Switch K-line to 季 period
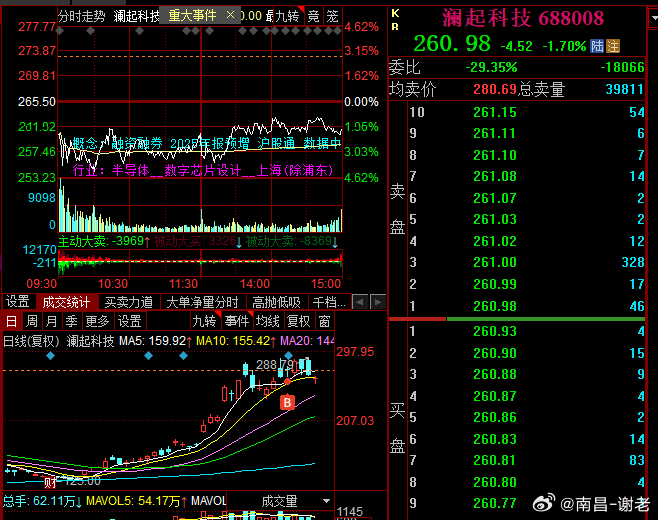The width and height of the screenshot is (658, 520). point(71,321)
